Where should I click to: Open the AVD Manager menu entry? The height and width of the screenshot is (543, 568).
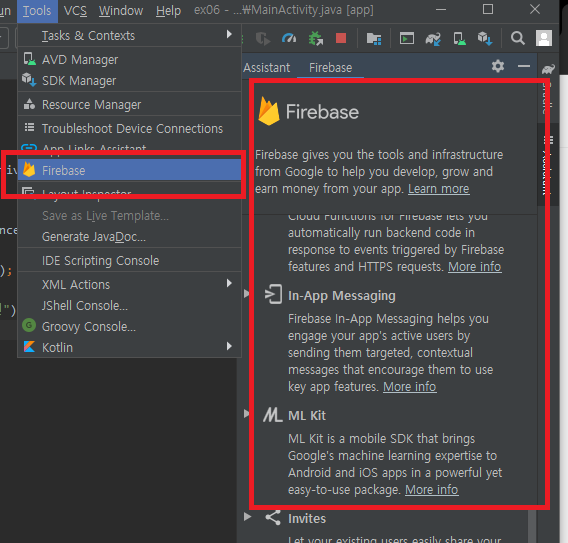point(129,59)
